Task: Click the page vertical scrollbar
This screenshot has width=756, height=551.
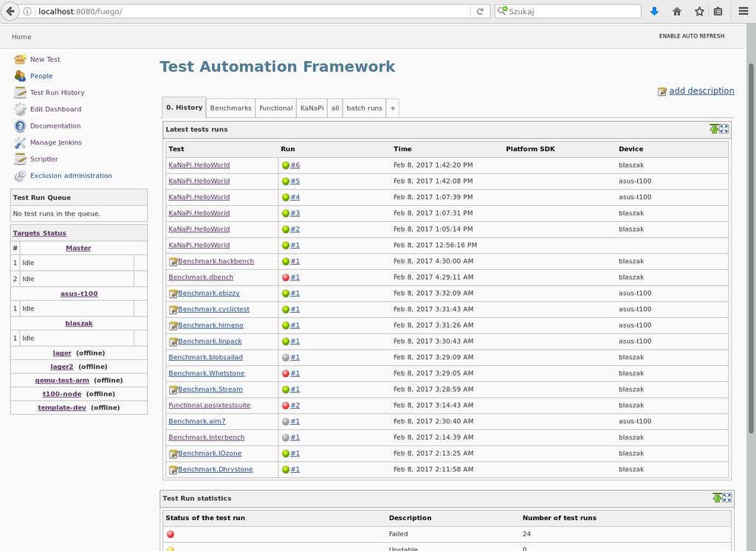Action: point(751,248)
